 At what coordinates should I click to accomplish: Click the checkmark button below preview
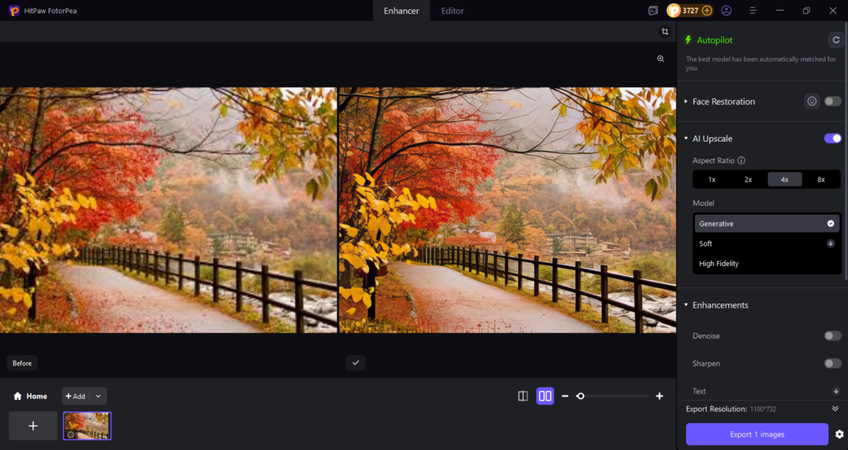355,362
